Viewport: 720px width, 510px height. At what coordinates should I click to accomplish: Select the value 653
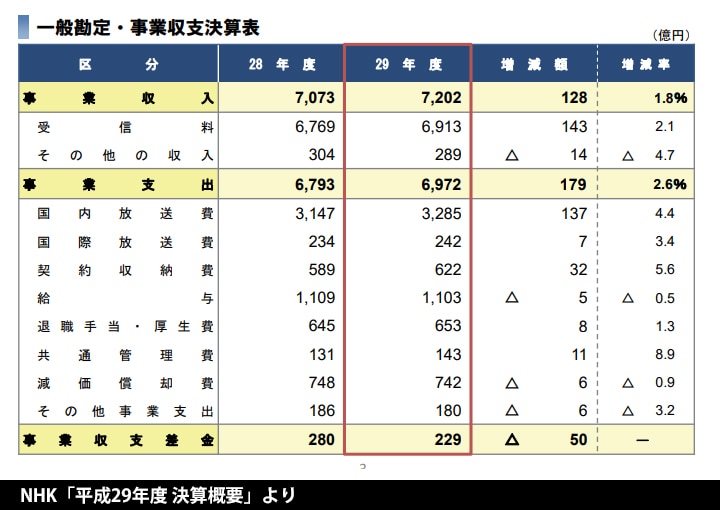pyautogui.click(x=448, y=326)
